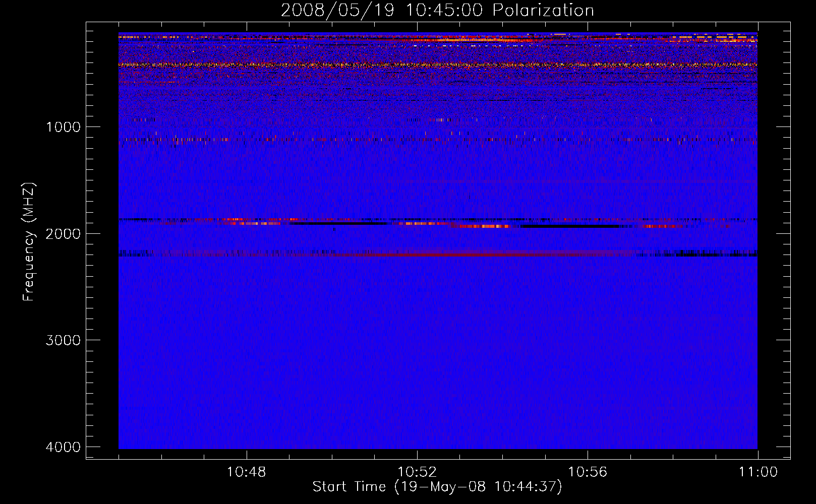
Task: Click the 2000 frequency tick label
Action: [x=64, y=233]
